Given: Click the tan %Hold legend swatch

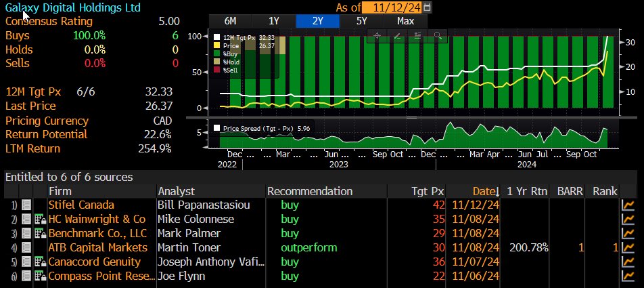Looking at the screenshot, I should [x=217, y=62].
